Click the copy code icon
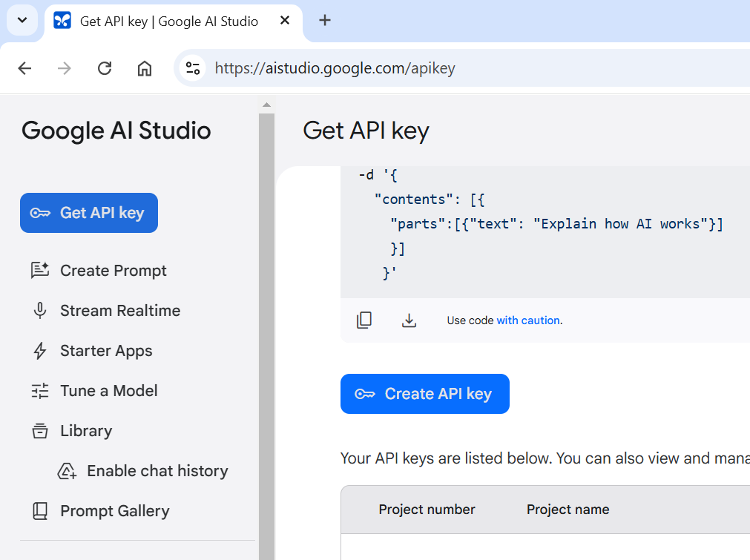 pyautogui.click(x=364, y=320)
